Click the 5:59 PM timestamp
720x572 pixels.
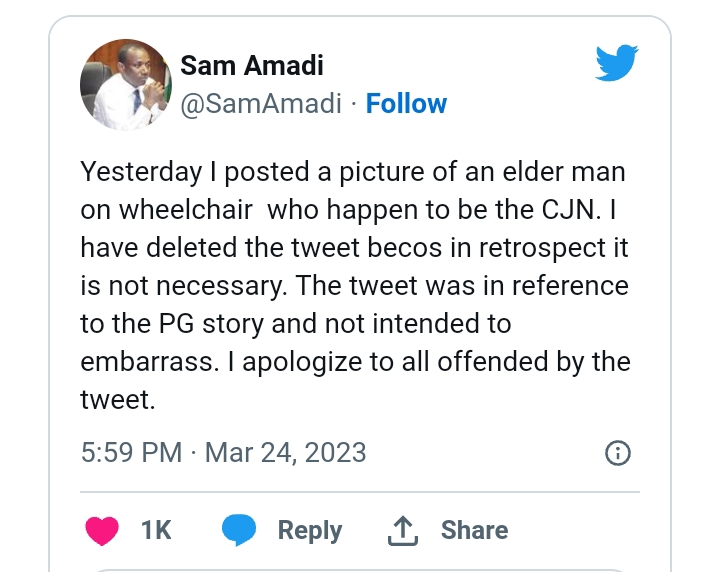click(x=131, y=453)
